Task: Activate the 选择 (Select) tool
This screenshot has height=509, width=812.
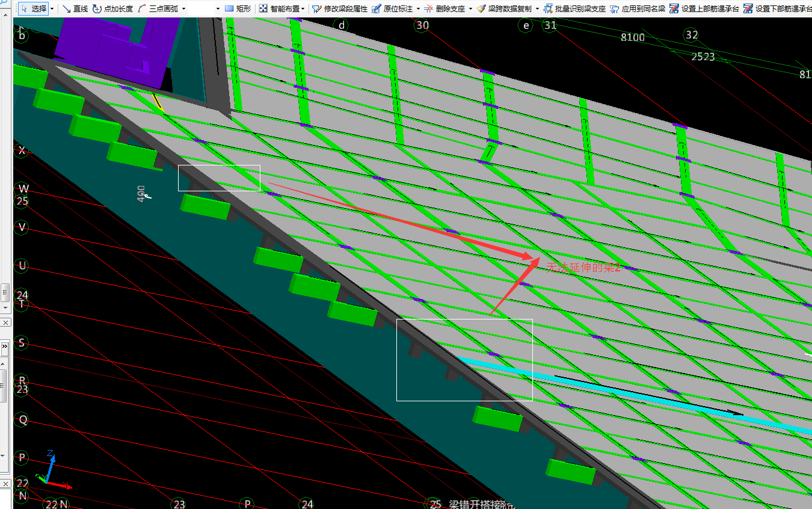Action: (x=34, y=9)
